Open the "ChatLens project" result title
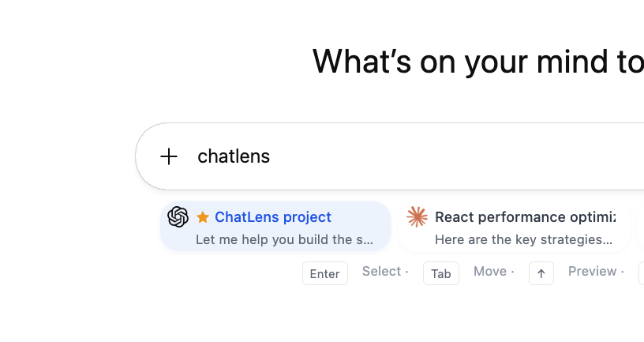Screen dimensions: 644x342 pyautogui.click(x=273, y=217)
